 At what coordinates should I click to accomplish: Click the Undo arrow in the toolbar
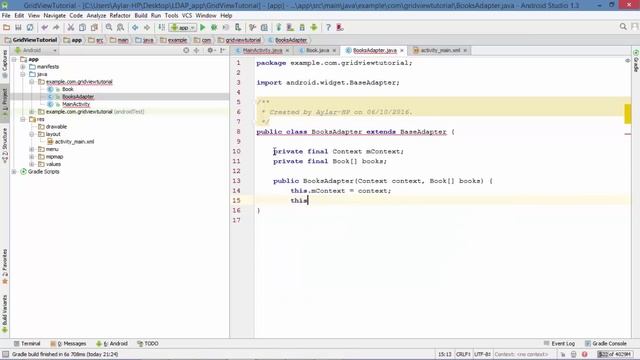point(44,27)
